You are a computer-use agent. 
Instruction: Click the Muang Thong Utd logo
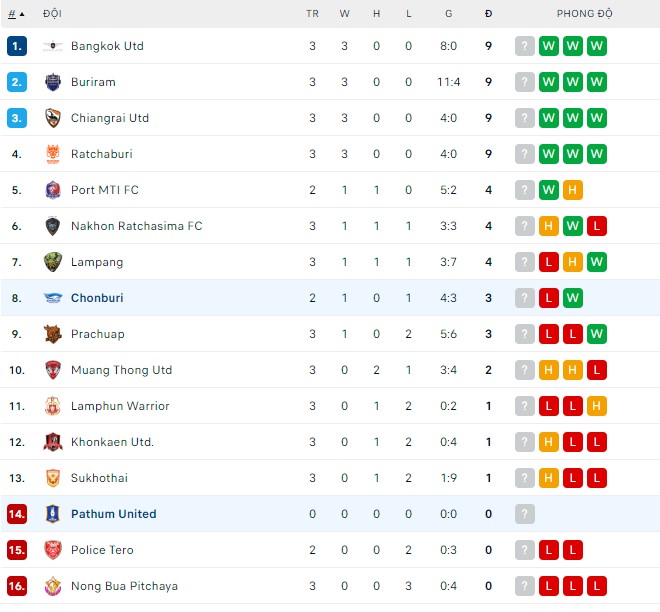click(53, 370)
